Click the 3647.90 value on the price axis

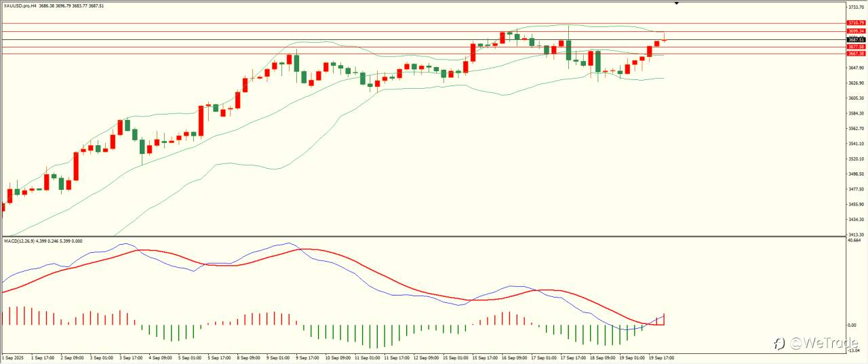pyautogui.click(x=856, y=68)
